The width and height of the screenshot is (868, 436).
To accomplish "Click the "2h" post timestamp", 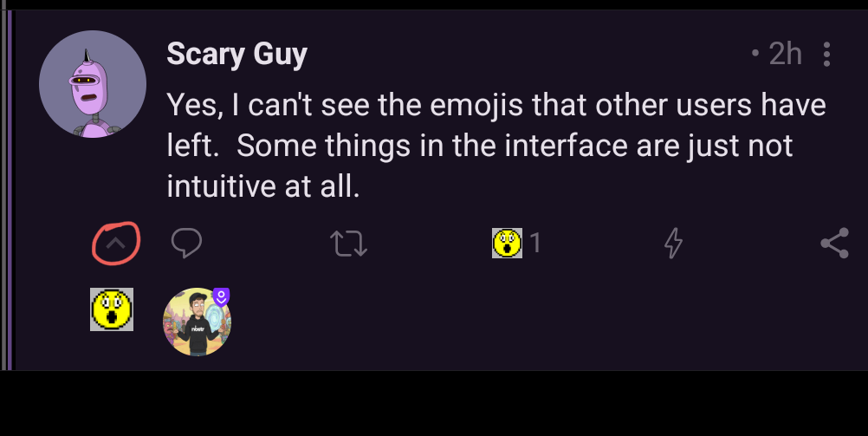I will [x=785, y=55].
